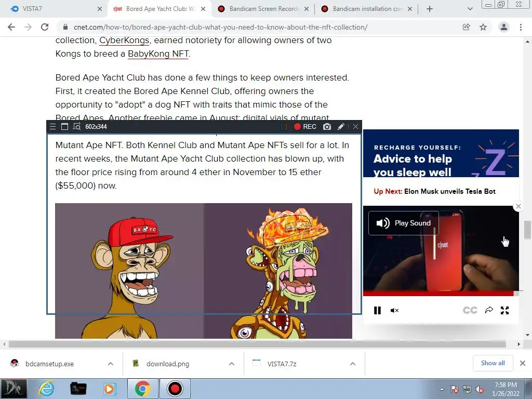Click the site lock icon

[x=65, y=27]
